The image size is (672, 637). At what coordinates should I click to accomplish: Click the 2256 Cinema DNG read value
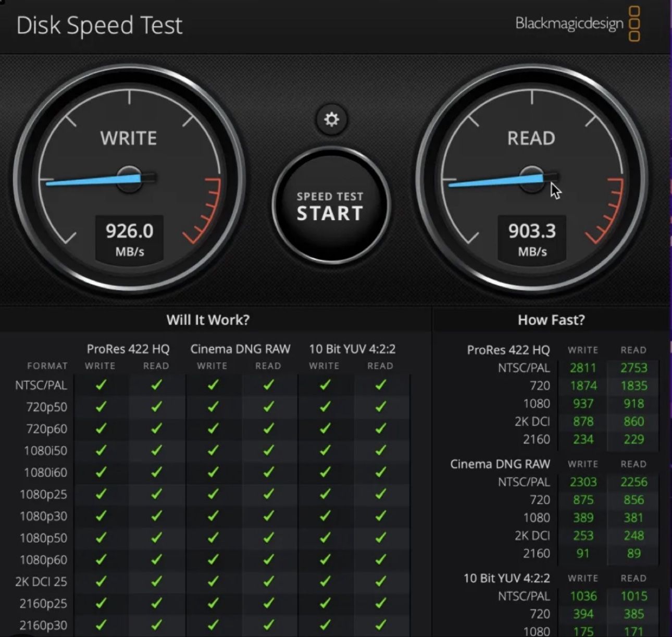(633, 482)
